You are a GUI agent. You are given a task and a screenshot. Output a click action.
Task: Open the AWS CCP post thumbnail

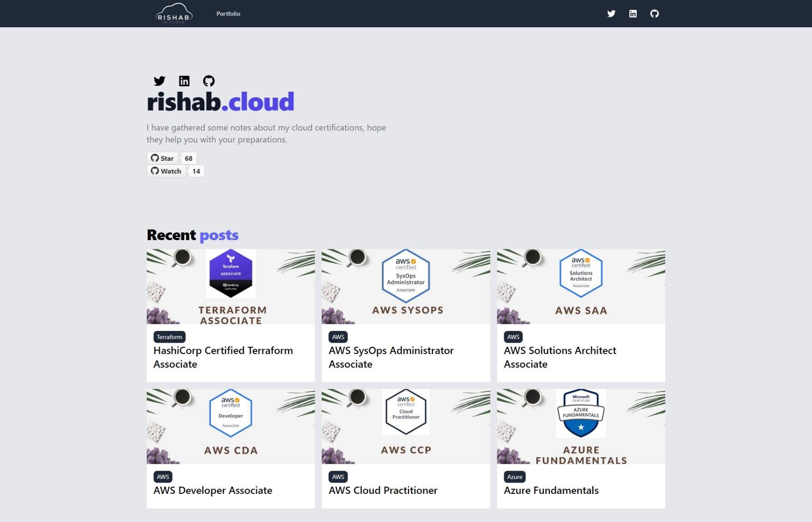tap(406, 426)
